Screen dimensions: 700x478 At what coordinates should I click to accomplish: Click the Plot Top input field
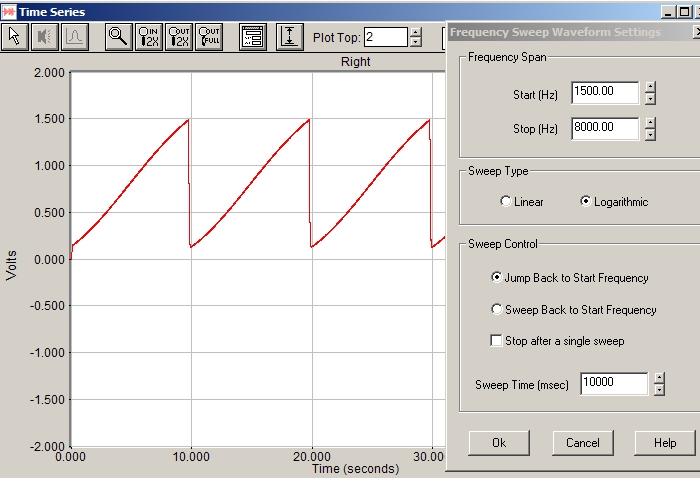point(386,37)
